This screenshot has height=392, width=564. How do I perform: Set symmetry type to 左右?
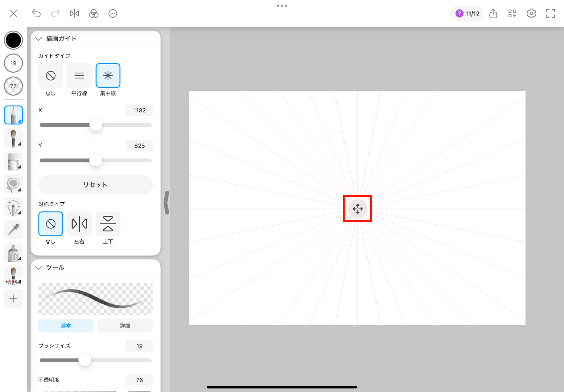pos(79,224)
